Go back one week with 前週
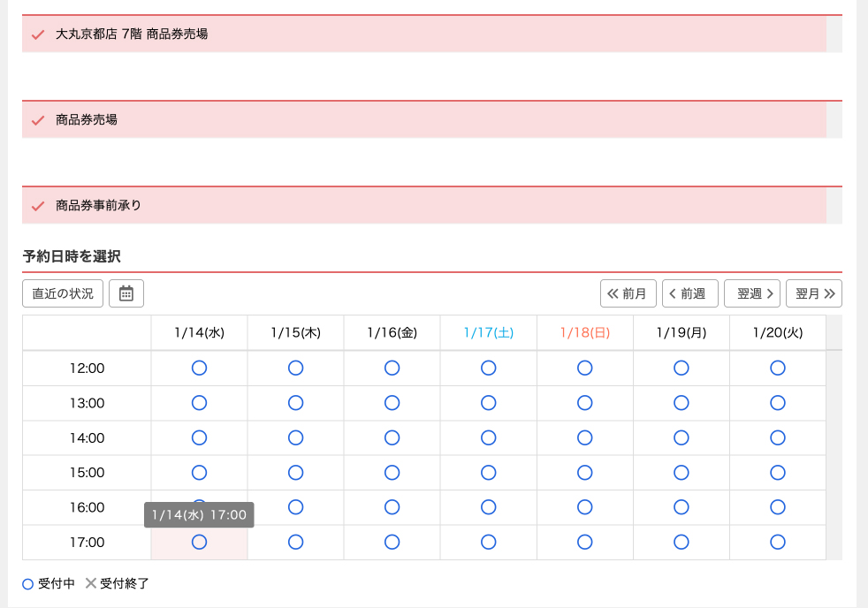This screenshot has height=608, width=868. point(689,293)
